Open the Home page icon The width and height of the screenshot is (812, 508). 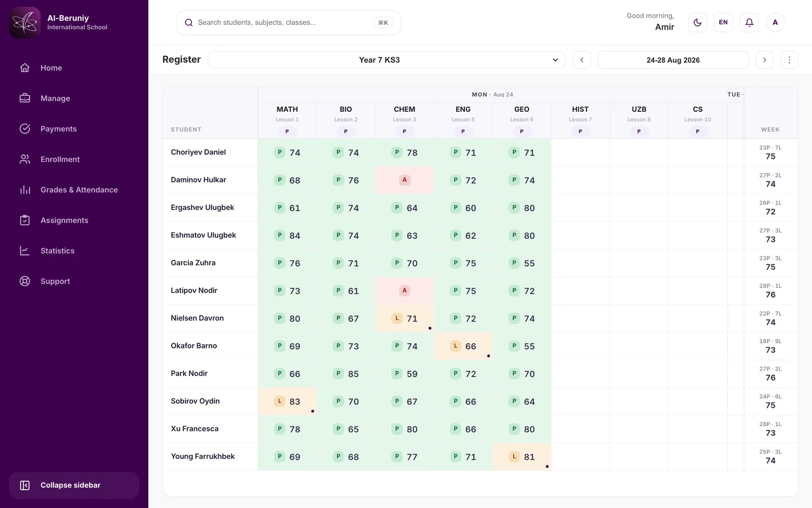click(x=25, y=68)
